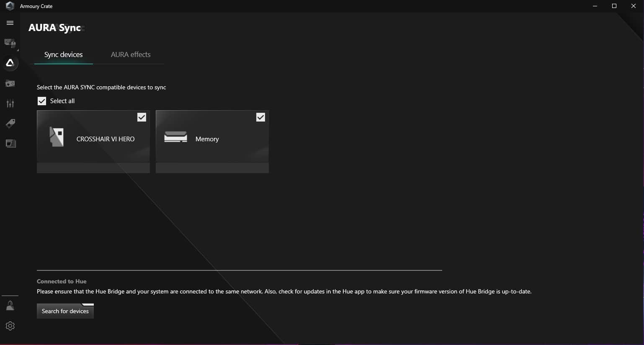
Task: Click the CROSSHAIR VI HERO motherboard icon
Action: click(57, 137)
